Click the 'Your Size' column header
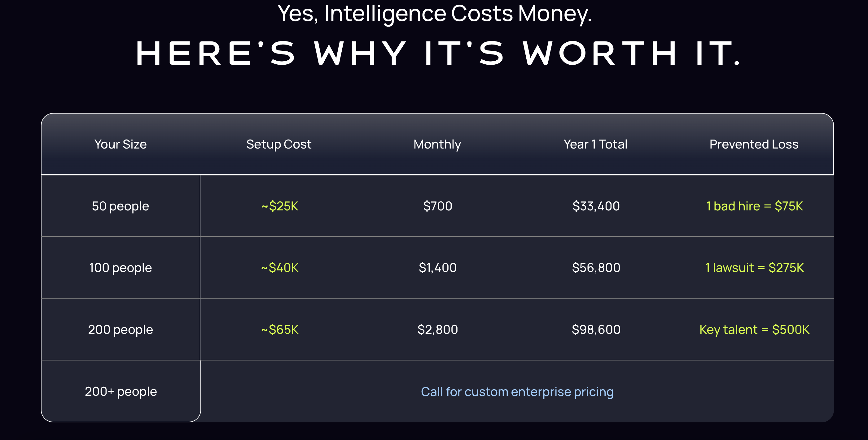The image size is (868, 440). (120, 144)
